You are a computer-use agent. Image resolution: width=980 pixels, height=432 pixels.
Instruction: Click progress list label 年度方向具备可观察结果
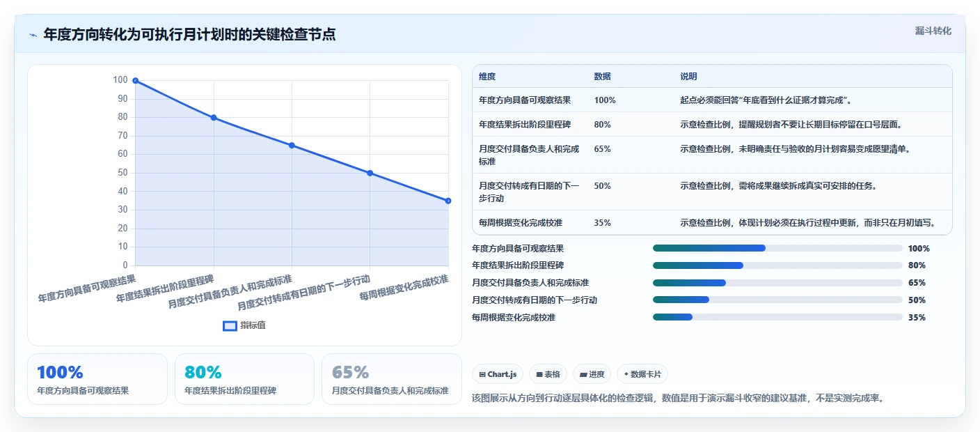(518, 248)
